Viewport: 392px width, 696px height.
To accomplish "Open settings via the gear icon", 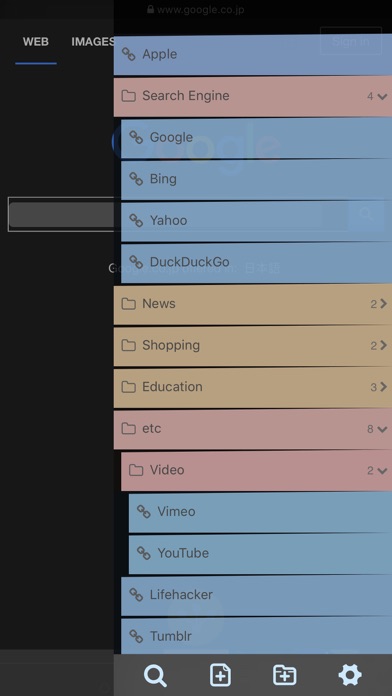I will point(350,675).
